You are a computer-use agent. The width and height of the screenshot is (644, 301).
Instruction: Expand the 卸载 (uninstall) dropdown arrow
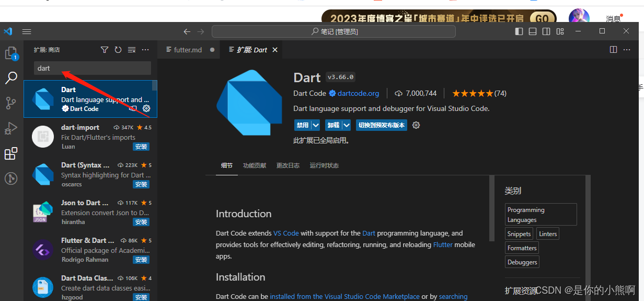click(x=347, y=125)
